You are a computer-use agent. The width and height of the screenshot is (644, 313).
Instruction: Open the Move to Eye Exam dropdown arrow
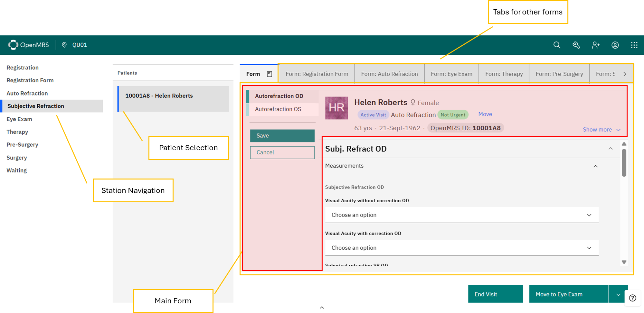[x=618, y=294]
